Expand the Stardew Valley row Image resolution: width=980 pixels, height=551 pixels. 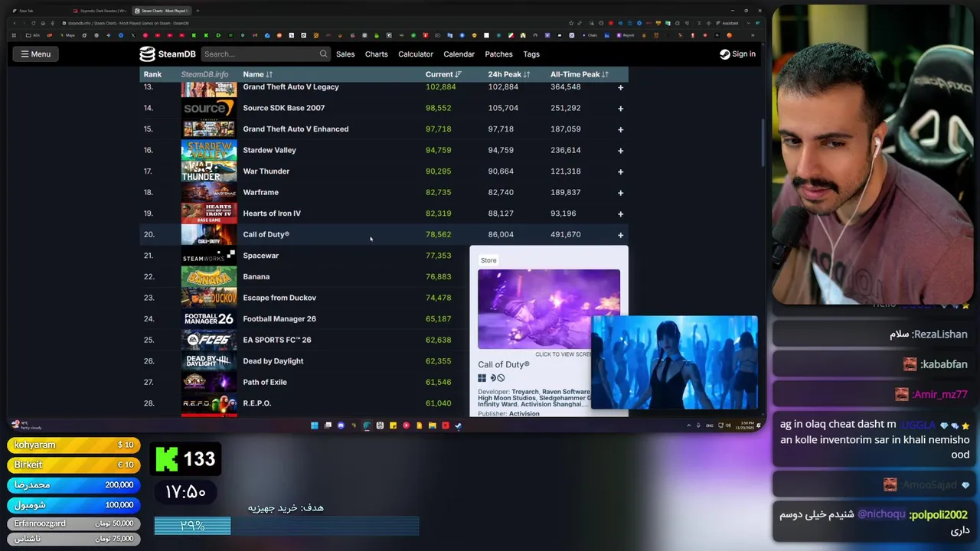pyautogui.click(x=620, y=150)
